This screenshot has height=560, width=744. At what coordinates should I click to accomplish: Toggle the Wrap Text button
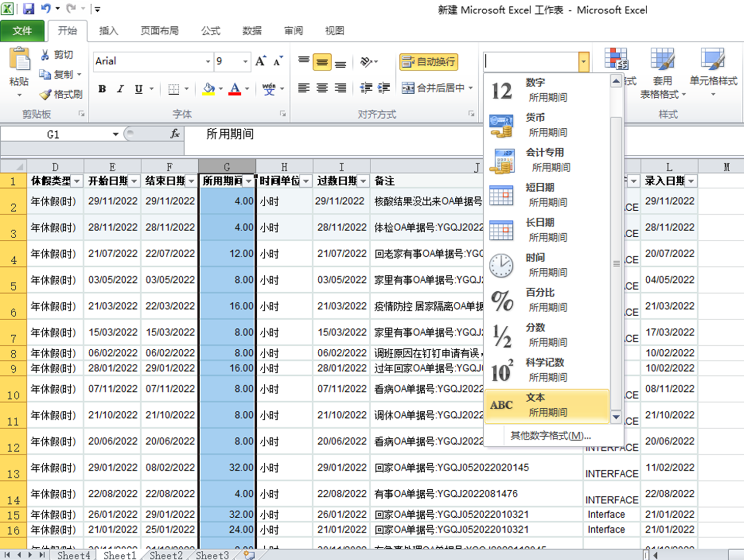coord(429,62)
